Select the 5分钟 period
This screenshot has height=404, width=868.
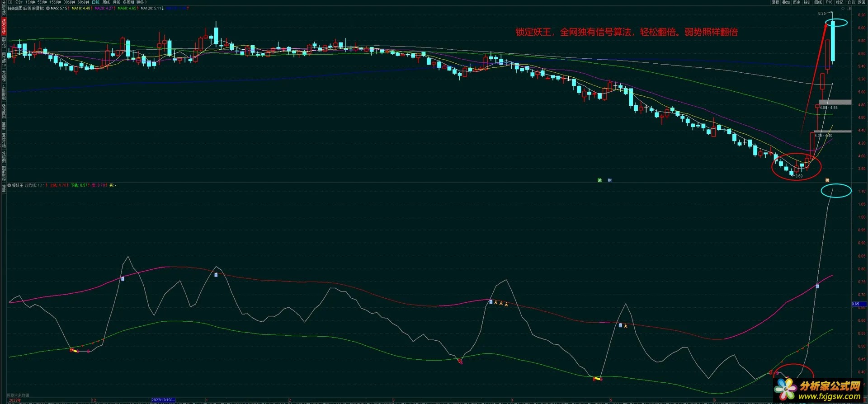point(42,2)
